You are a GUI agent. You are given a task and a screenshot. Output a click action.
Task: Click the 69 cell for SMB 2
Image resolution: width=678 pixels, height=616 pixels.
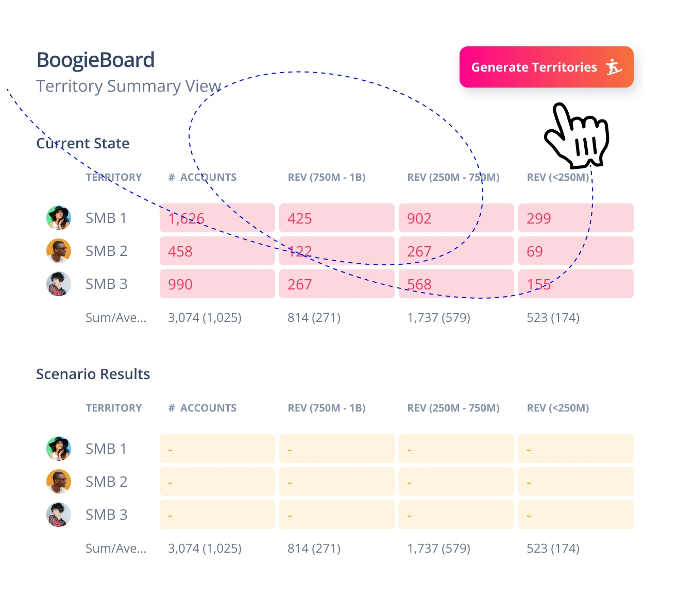click(575, 251)
